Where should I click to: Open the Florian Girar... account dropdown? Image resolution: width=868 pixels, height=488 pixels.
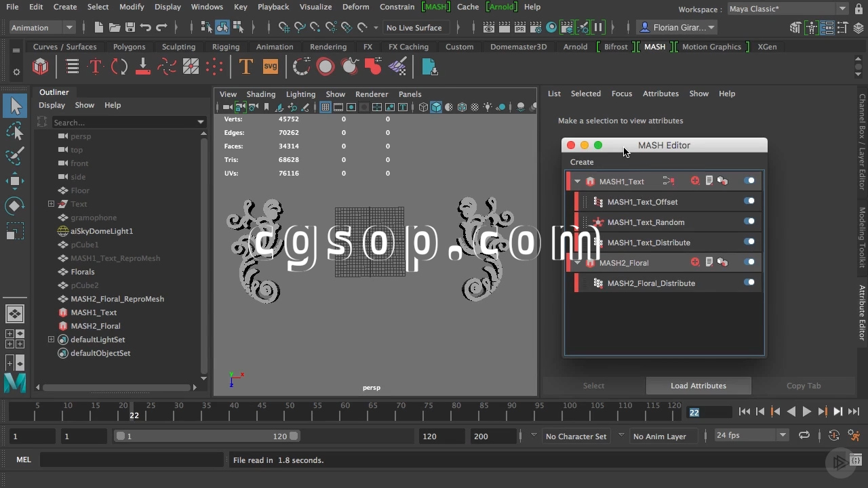click(677, 28)
